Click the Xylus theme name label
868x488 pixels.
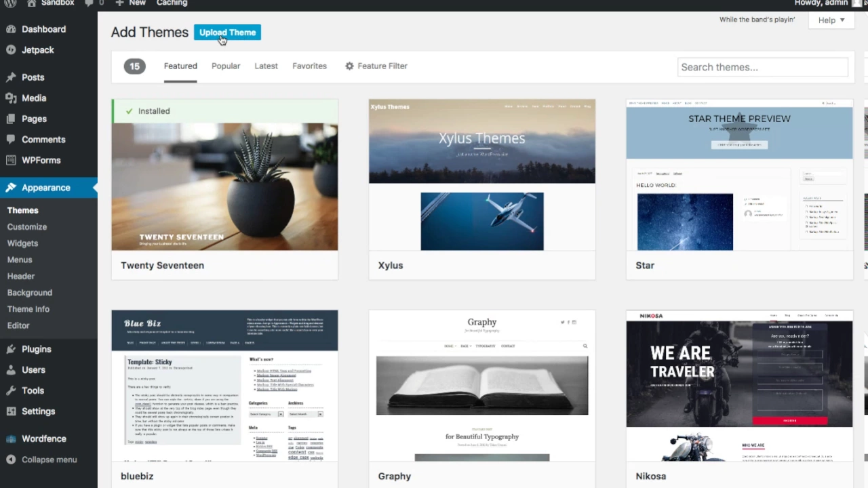pos(391,266)
